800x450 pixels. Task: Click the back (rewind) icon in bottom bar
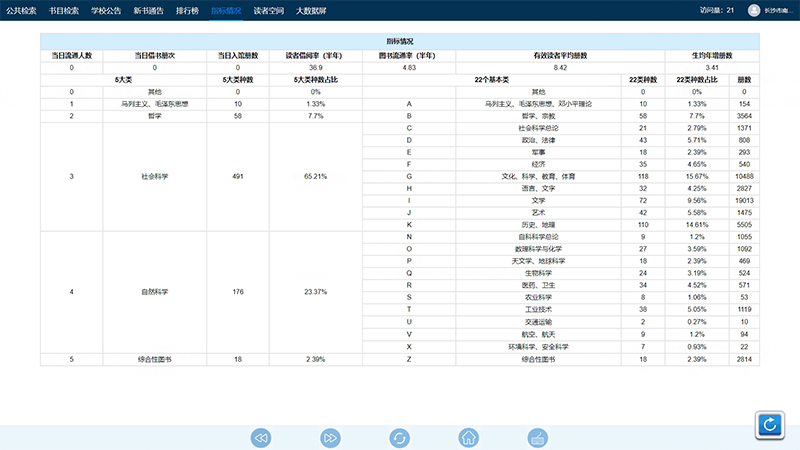coord(261,438)
